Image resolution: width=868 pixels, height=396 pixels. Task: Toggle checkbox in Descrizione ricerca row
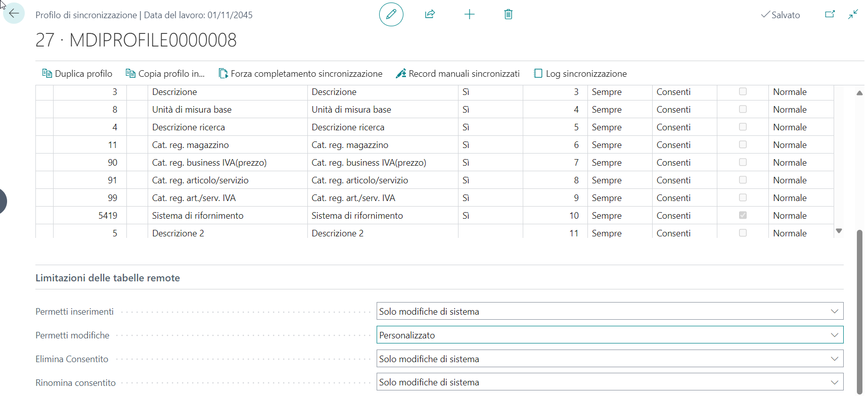(x=743, y=127)
